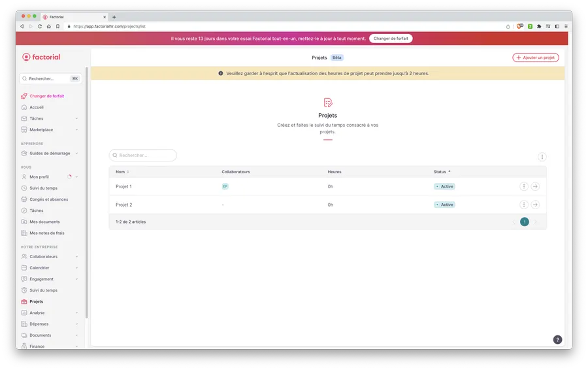Select pagination page 1
The image size is (588, 370).
tap(524, 222)
